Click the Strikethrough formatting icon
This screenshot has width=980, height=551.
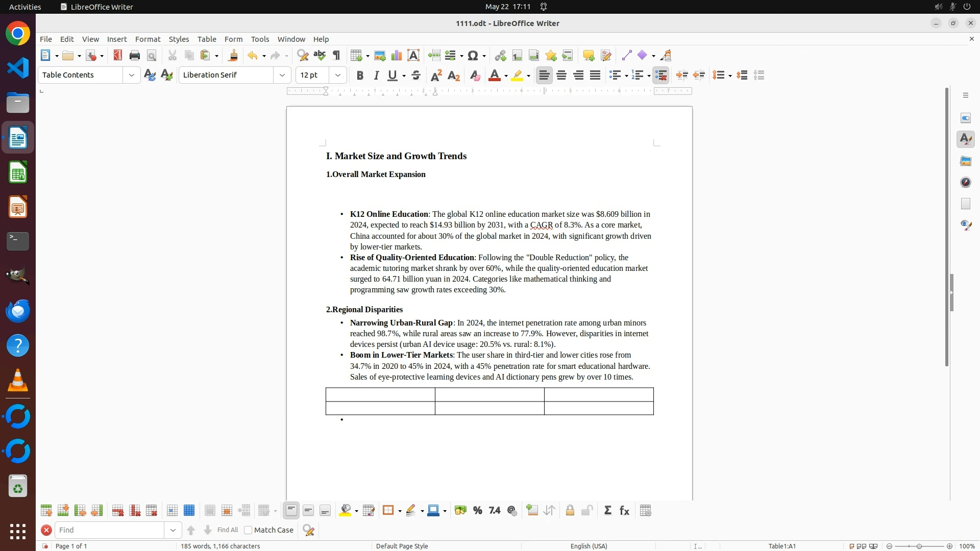pos(416,76)
